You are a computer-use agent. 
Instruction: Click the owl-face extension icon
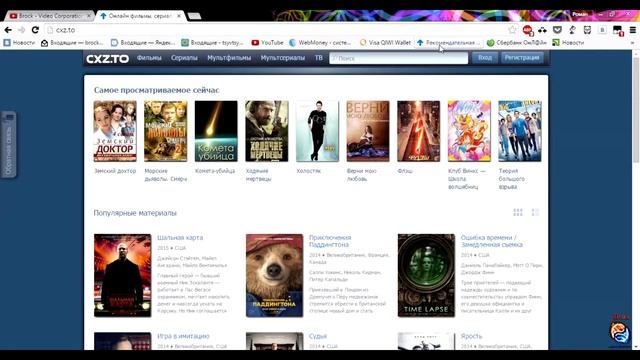pyautogui.click(x=587, y=30)
